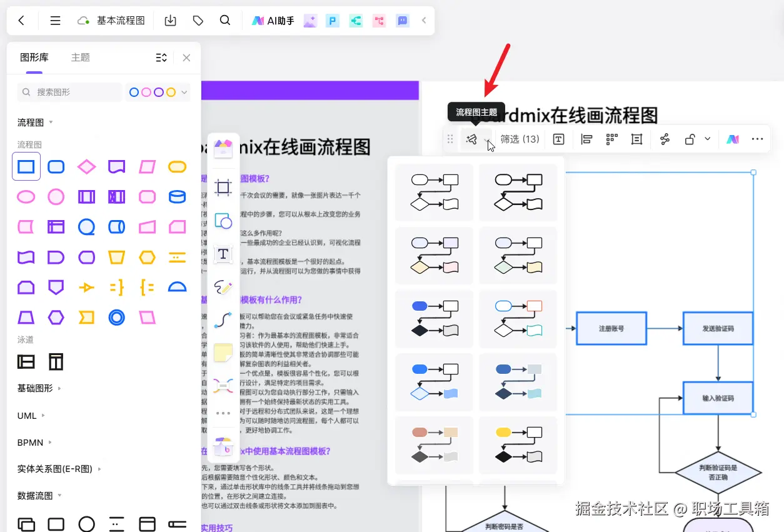Open the flowchart theme dropdown arrow
This screenshot has width=784, height=532.
tap(487, 139)
